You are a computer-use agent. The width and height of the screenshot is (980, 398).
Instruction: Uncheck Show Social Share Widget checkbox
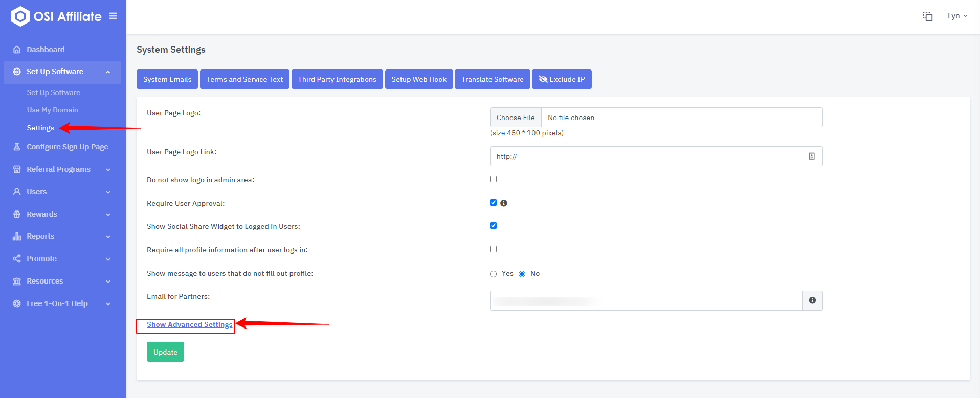[493, 226]
